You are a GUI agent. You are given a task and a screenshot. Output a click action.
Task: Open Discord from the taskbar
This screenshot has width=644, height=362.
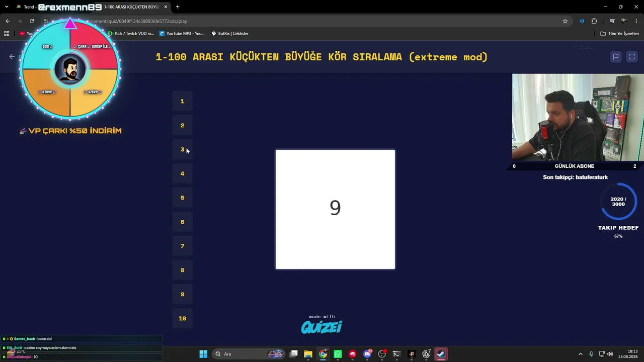coord(367,354)
